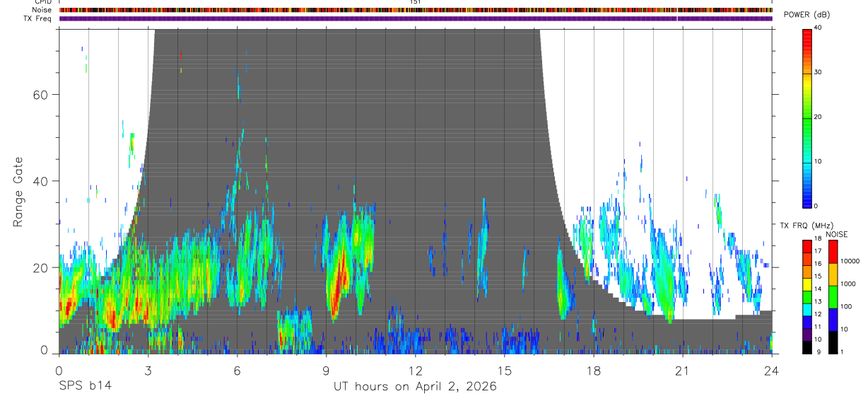Click the 20 tick on Range Gate axis
The image size is (868, 401).
coord(41,267)
